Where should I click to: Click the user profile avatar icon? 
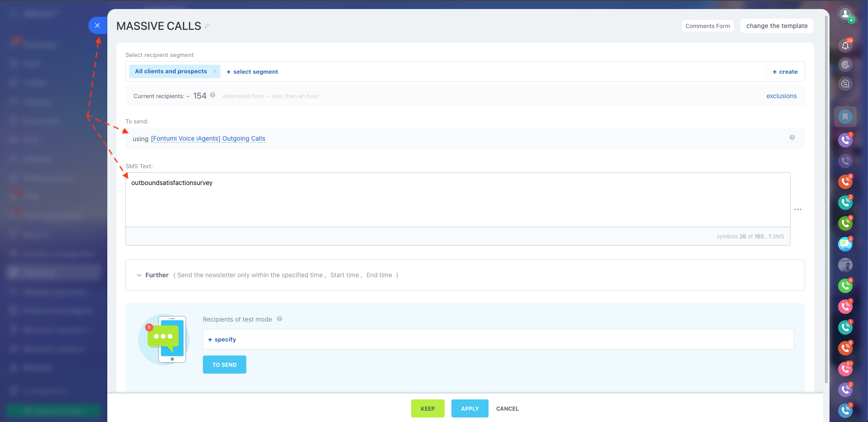click(x=845, y=14)
